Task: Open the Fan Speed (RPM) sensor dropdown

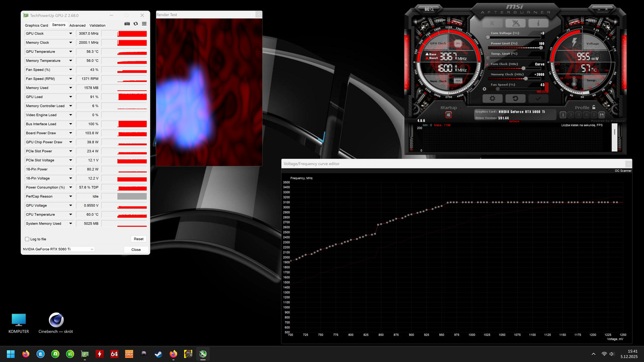Action: (x=70, y=79)
